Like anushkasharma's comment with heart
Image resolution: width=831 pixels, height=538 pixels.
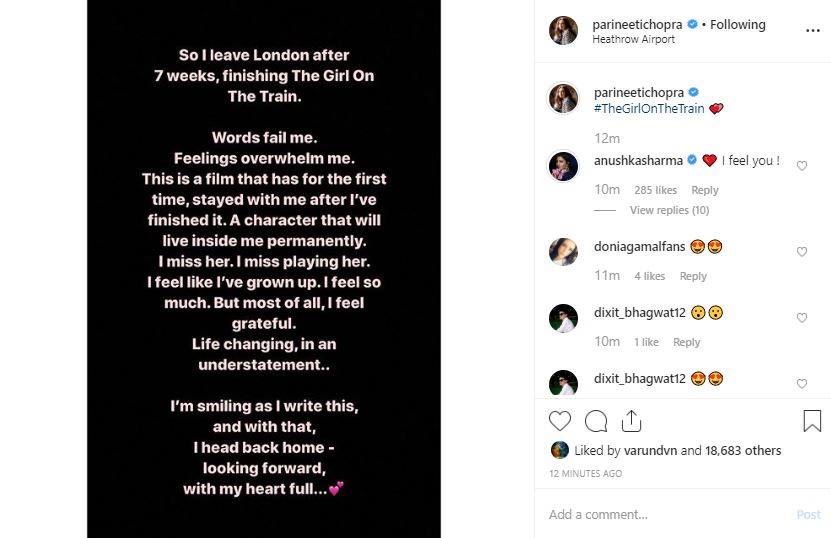802,166
